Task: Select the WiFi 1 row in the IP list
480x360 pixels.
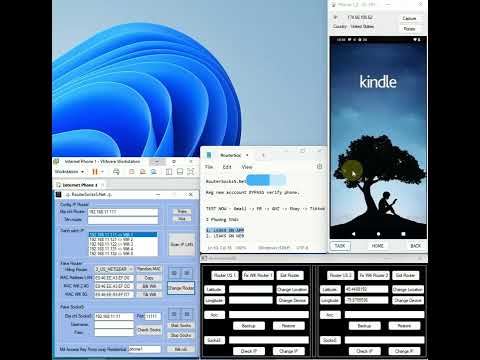Action: pyautogui.click(x=123, y=235)
